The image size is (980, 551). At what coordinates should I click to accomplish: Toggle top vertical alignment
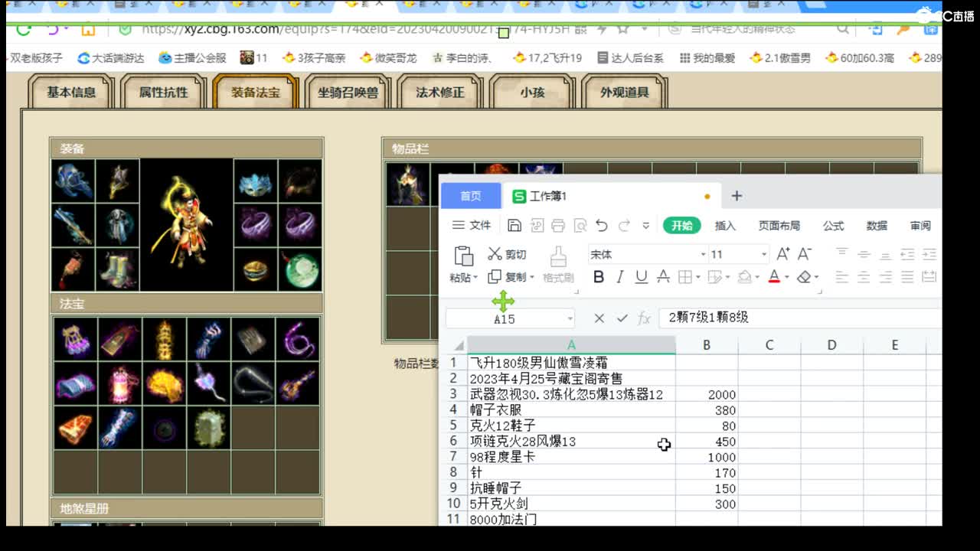842,254
